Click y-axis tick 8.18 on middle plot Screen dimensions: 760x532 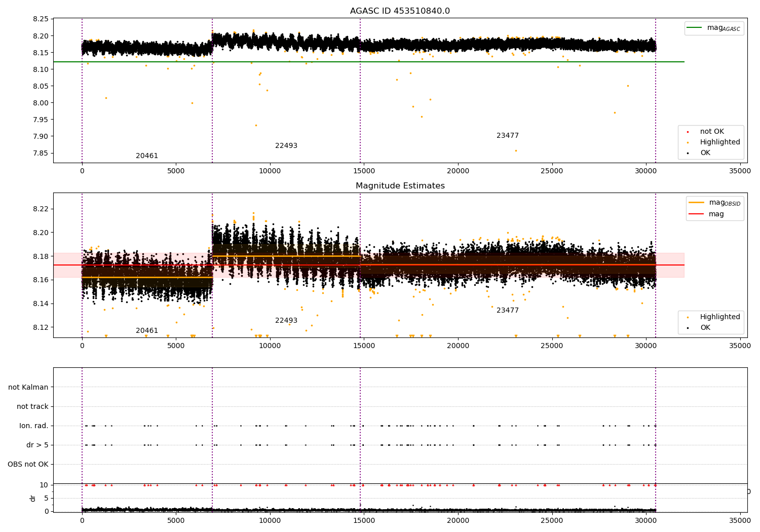(x=40, y=256)
